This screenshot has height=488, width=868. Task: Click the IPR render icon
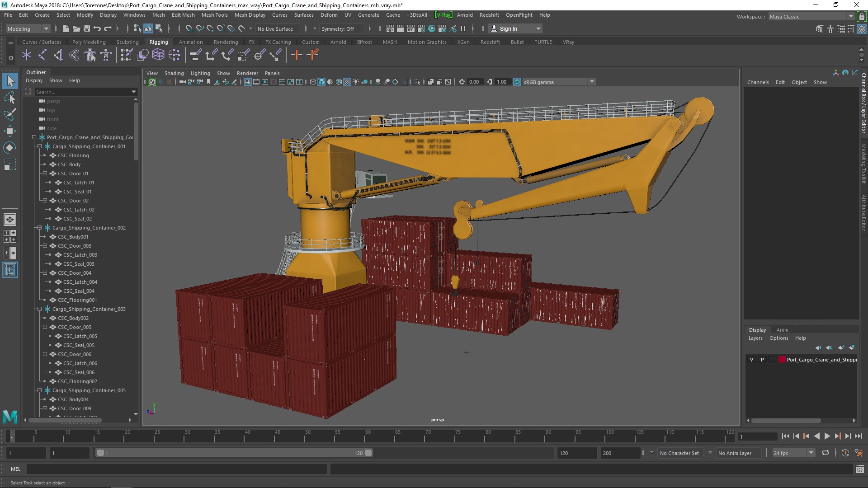(x=410, y=28)
